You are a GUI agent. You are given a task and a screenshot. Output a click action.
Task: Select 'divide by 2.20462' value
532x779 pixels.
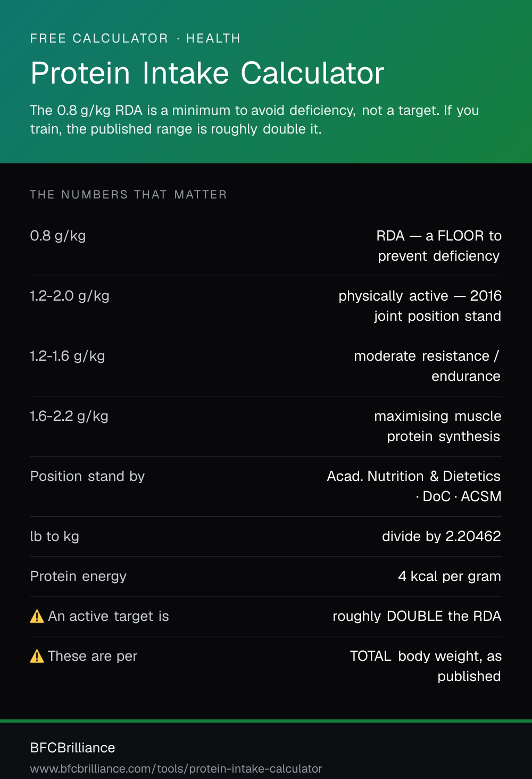click(x=442, y=536)
